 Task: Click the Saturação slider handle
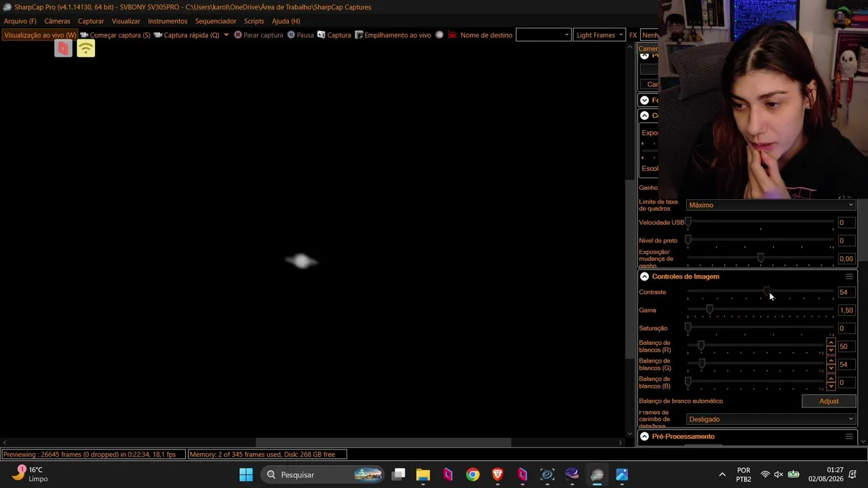tap(688, 327)
